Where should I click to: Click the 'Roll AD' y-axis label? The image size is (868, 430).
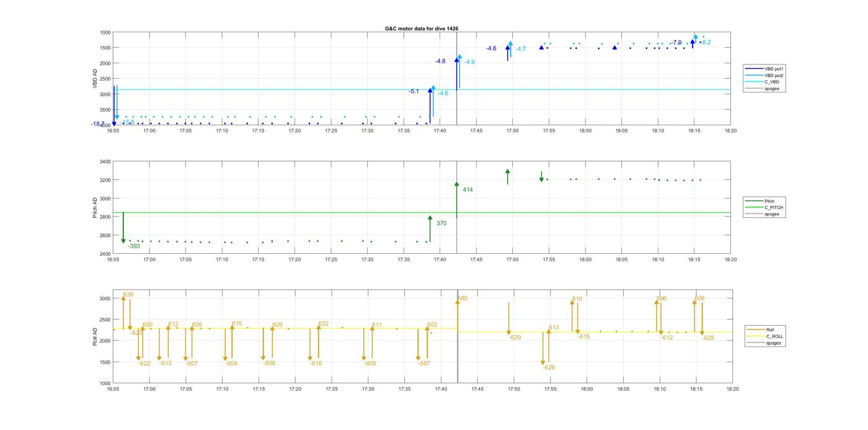tap(95, 336)
